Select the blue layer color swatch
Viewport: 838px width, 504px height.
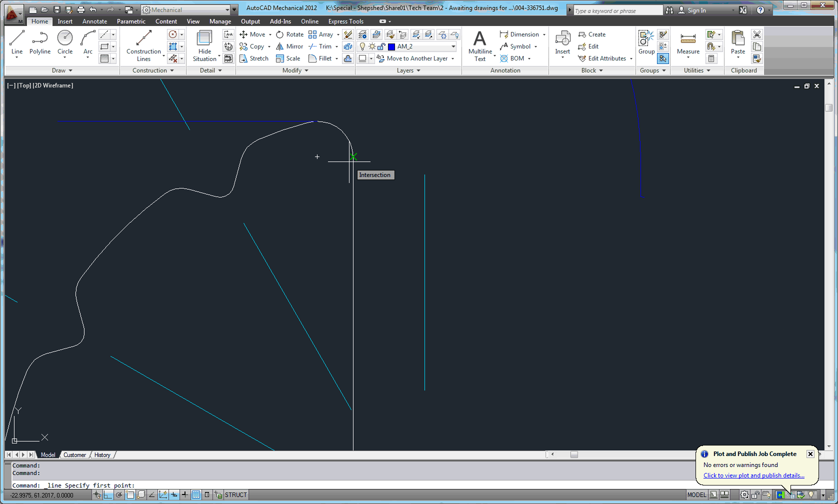point(391,46)
